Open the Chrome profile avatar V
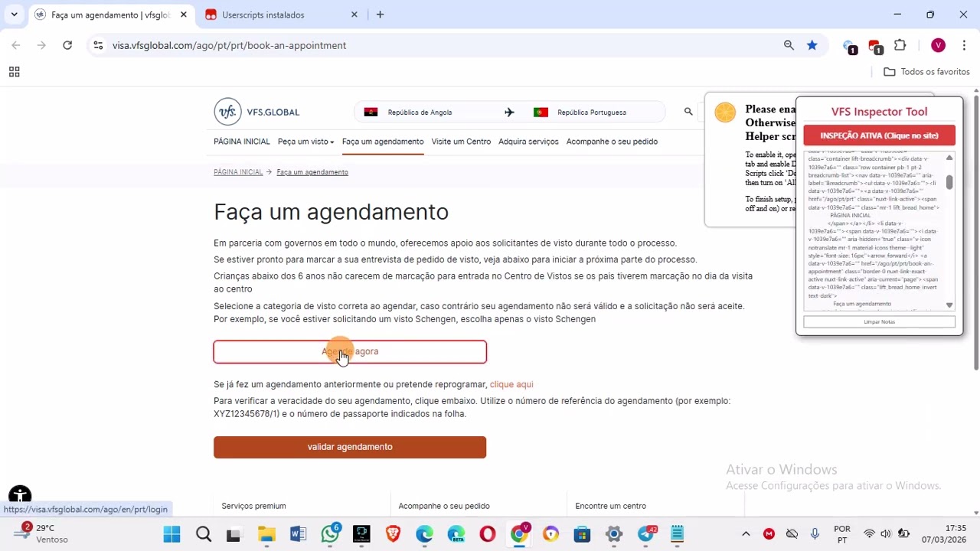 [x=938, y=45]
